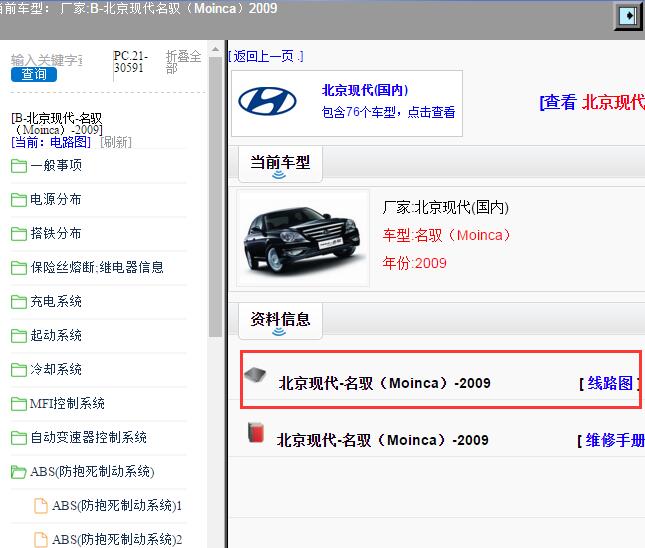
Task: Click the keyword search input field
Action: tap(46, 60)
